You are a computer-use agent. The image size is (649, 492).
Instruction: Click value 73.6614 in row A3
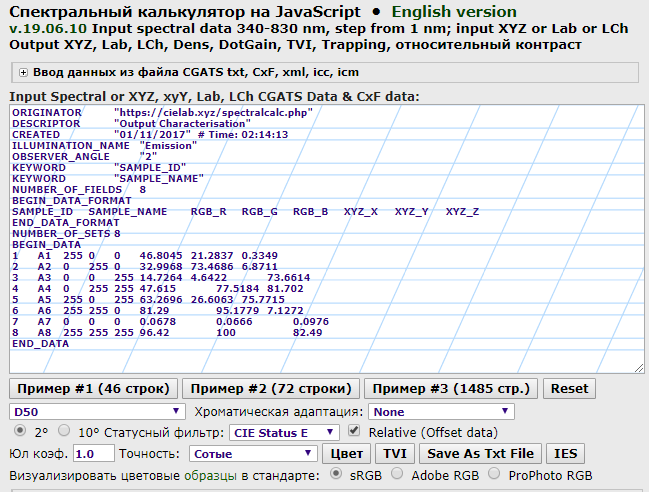coord(288,278)
